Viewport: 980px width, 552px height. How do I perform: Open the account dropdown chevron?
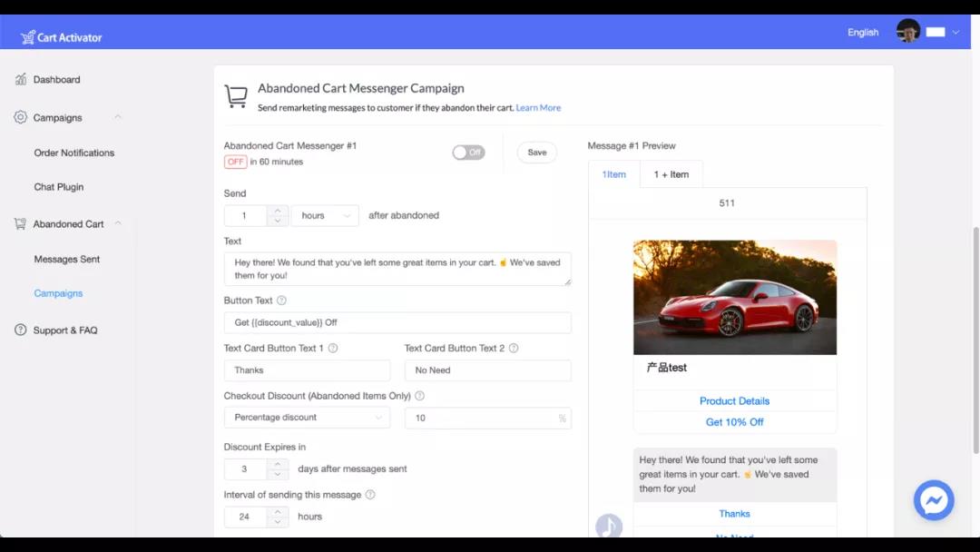pos(955,32)
